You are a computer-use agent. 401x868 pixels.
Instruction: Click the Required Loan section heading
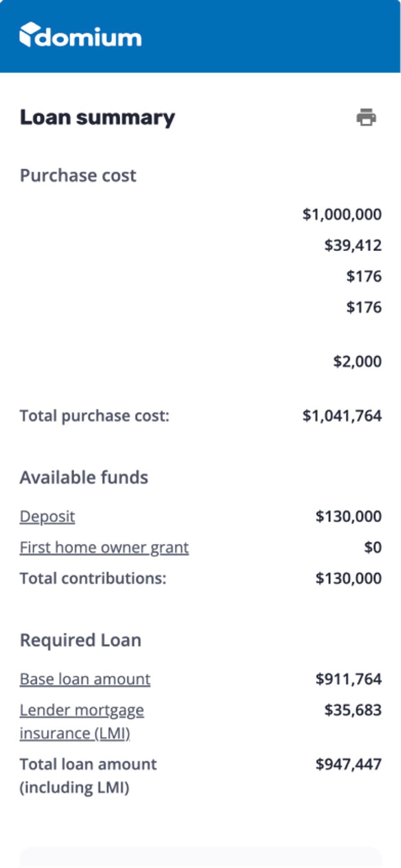pos(80,640)
